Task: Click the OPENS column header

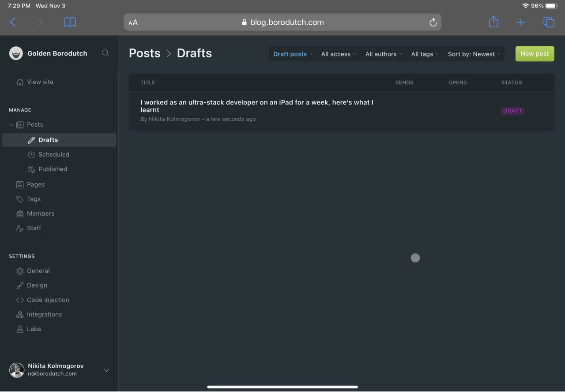Action: tap(457, 82)
